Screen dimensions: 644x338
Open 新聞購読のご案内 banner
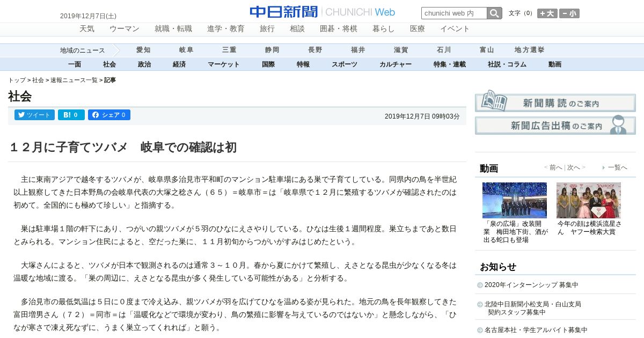click(555, 101)
